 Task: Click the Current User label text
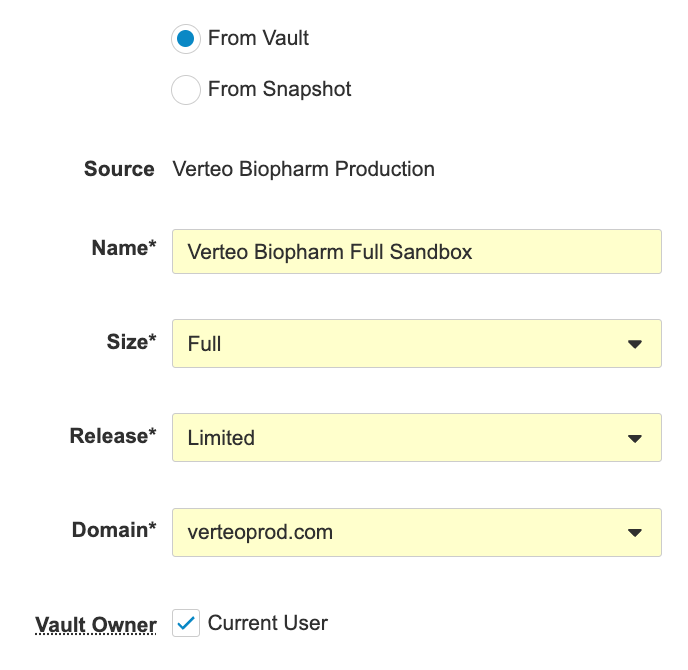click(x=268, y=624)
